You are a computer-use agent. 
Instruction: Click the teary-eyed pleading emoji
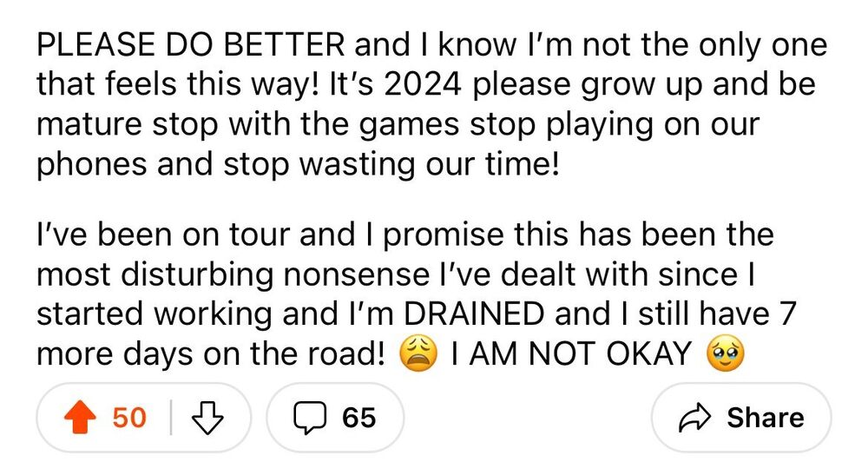tap(725, 353)
